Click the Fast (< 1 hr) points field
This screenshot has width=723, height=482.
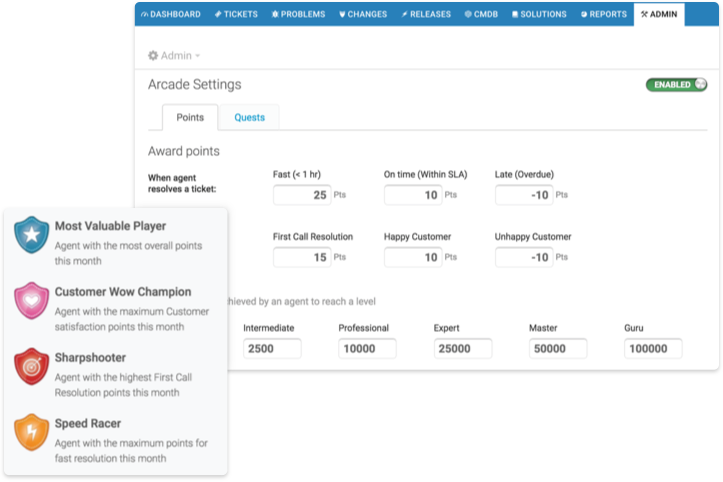point(302,195)
